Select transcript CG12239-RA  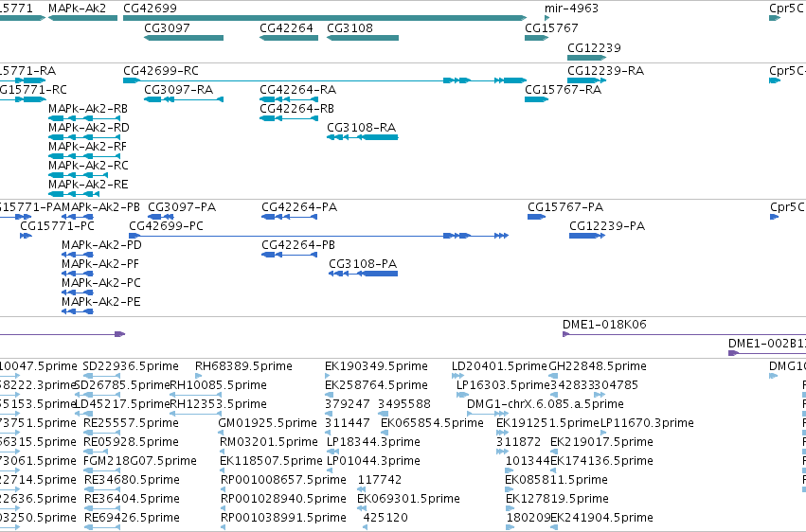(587, 80)
